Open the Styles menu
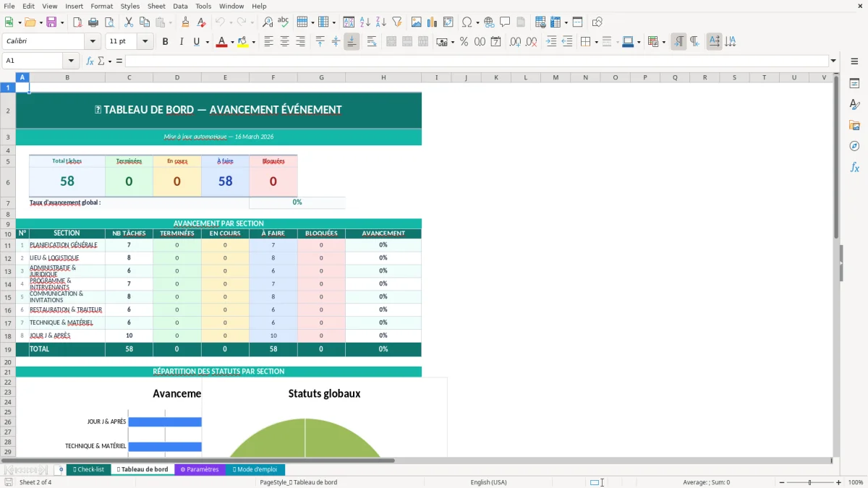The height and width of the screenshot is (488, 868). pyautogui.click(x=130, y=6)
